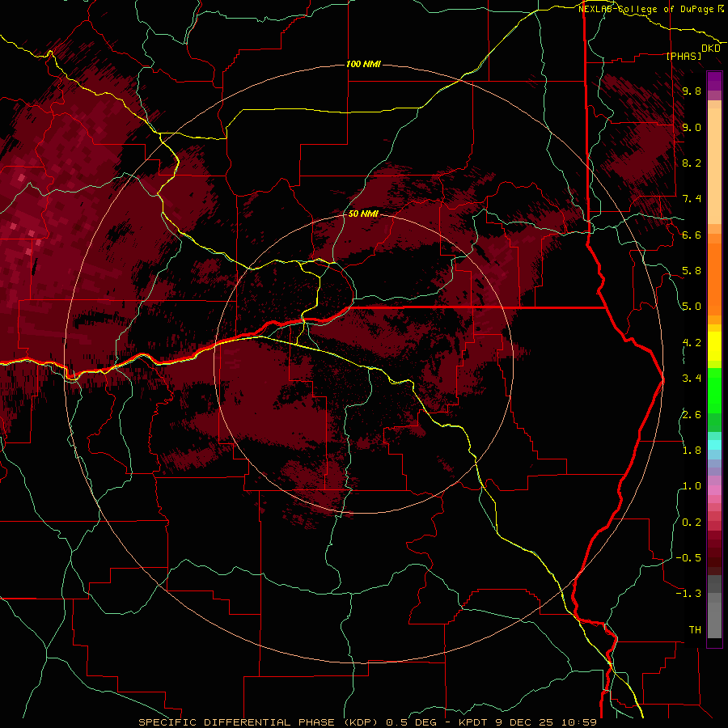
Task: Pick the orange segment of the color bar
Action: point(714,278)
